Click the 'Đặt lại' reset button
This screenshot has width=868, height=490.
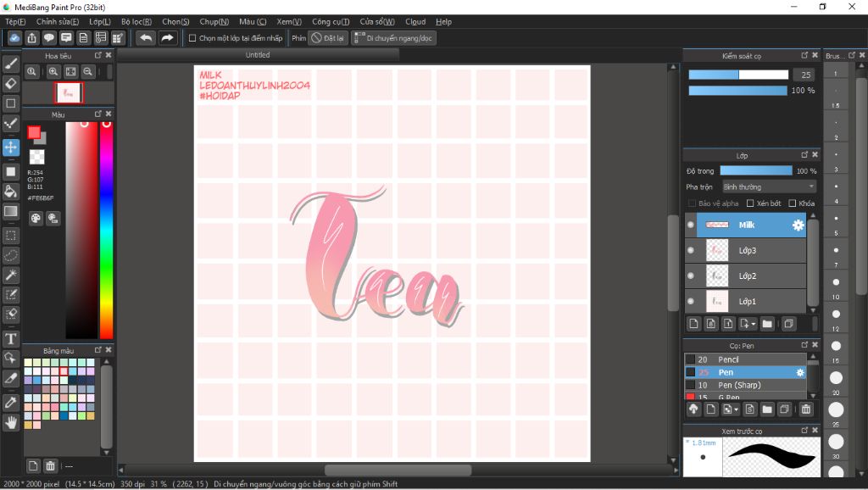pos(328,38)
